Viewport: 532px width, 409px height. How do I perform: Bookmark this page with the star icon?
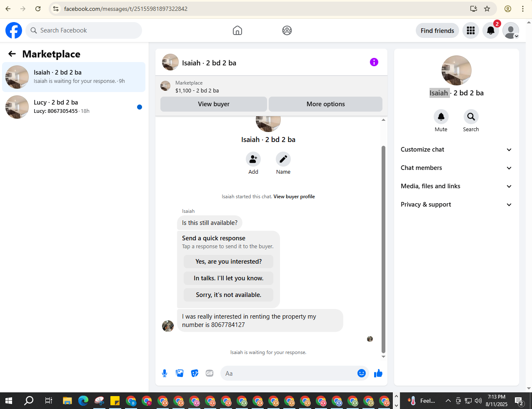[x=487, y=9]
